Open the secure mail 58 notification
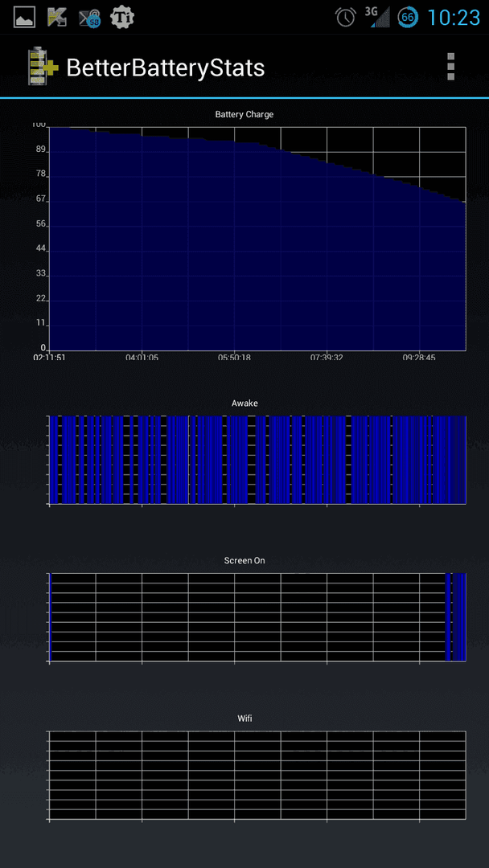Image resolution: width=489 pixels, height=868 pixels. (90, 18)
